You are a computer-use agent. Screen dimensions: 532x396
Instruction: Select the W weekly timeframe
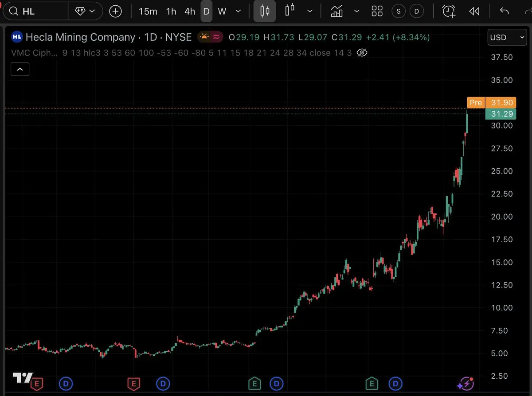pyautogui.click(x=222, y=11)
